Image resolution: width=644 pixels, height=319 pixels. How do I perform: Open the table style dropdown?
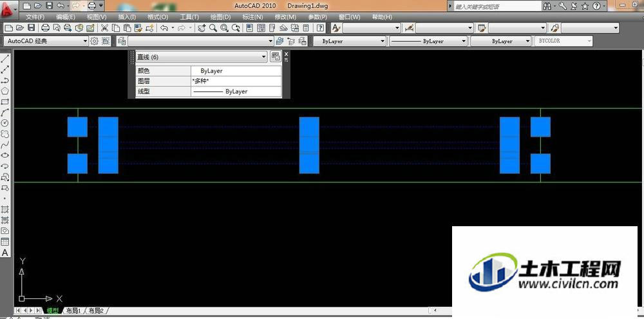click(518, 28)
